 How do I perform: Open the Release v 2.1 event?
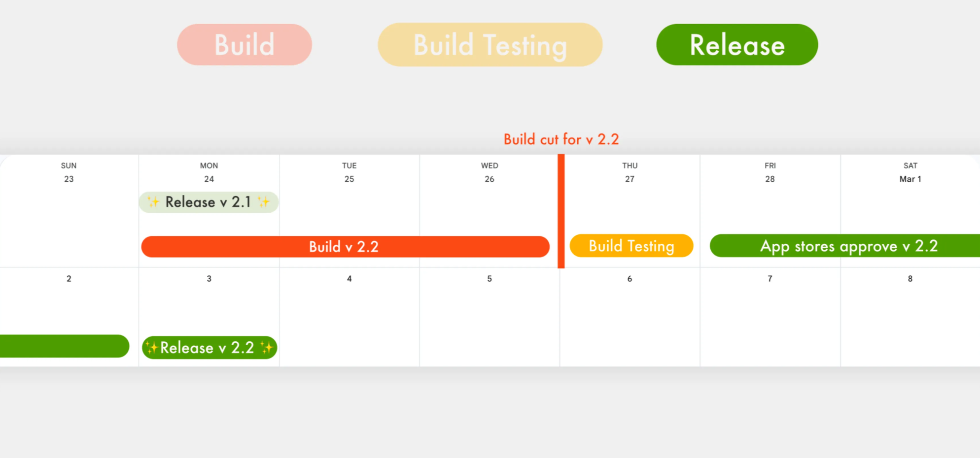tap(209, 202)
